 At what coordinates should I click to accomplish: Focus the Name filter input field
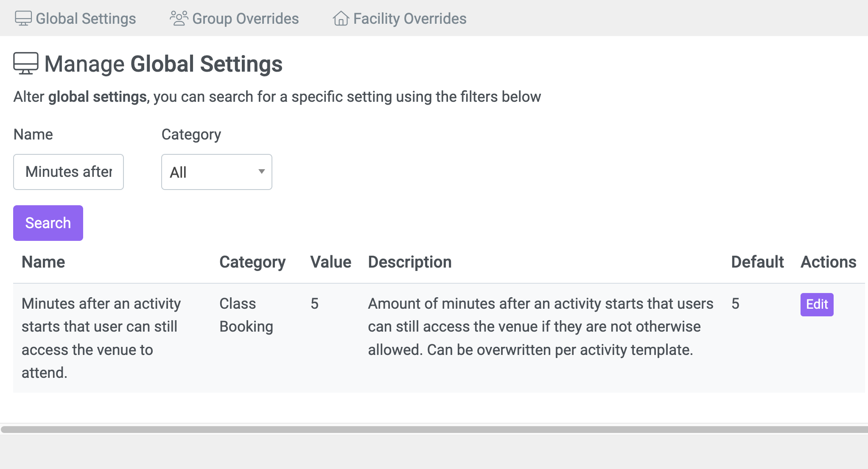coord(68,172)
